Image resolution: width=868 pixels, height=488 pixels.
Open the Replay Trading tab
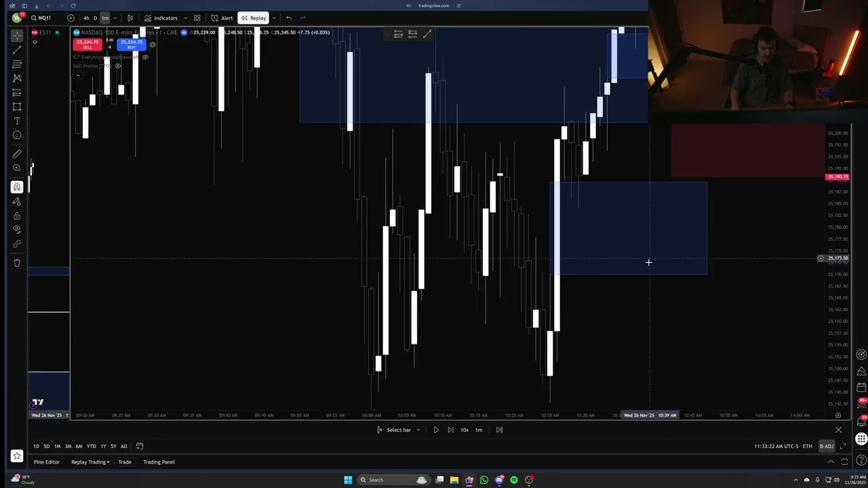point(89,462)
